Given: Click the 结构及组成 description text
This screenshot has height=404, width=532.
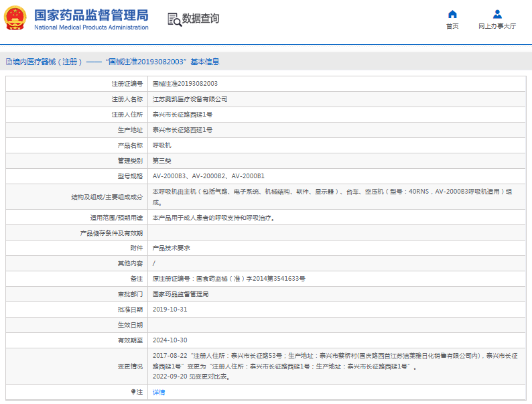Looking at the screenshot, I should 332,197.
